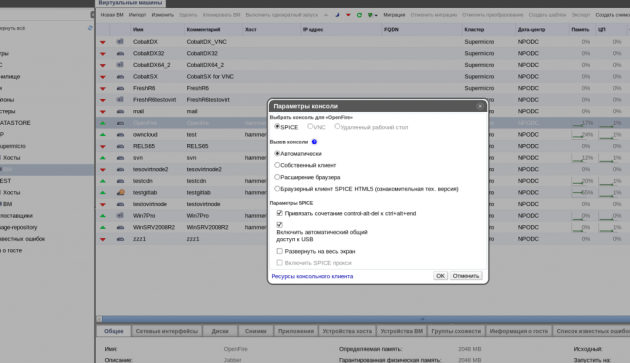Switch to the Устройства хоста tab

click(x=347, y=331)
